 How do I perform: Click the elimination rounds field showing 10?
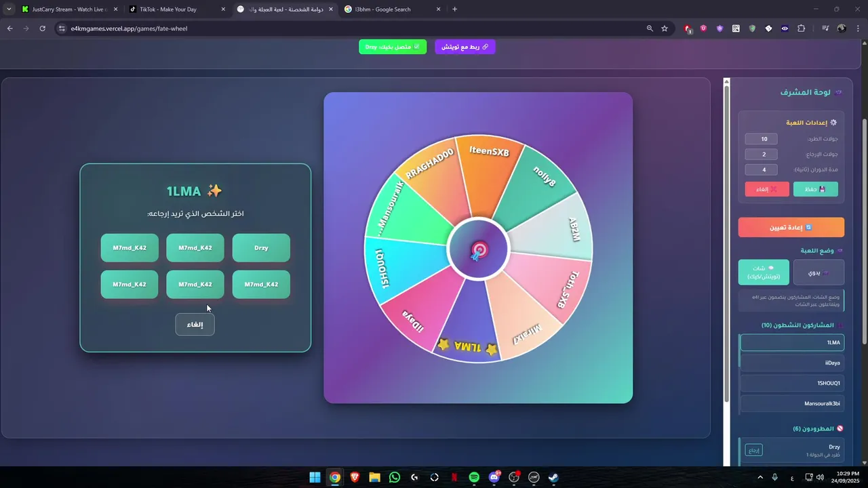coord(761,139)
